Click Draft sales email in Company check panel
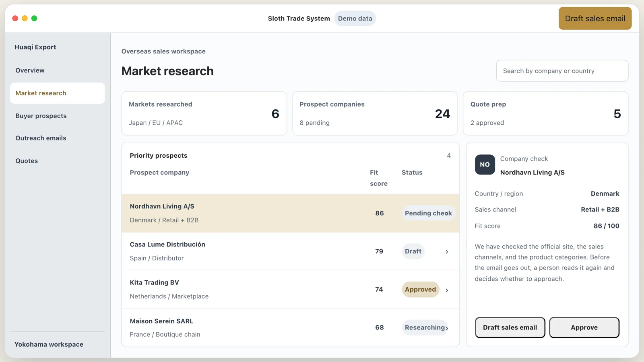 click(x=510, y=327)
